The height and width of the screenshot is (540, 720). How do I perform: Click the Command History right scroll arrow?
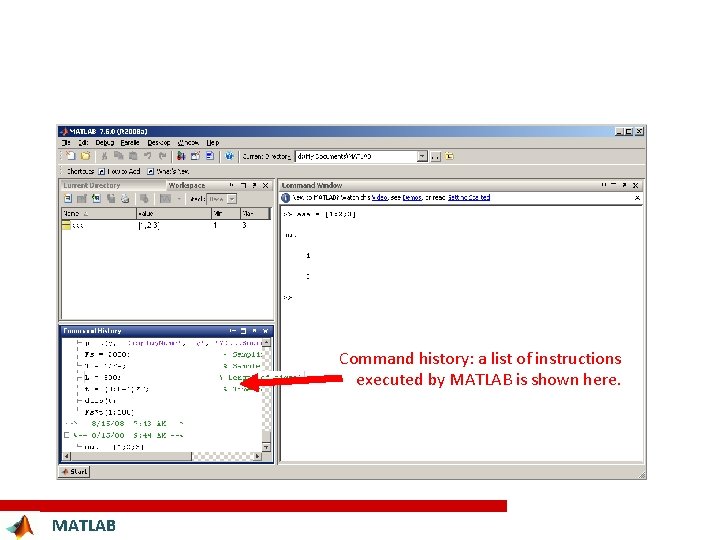[258, 456]
